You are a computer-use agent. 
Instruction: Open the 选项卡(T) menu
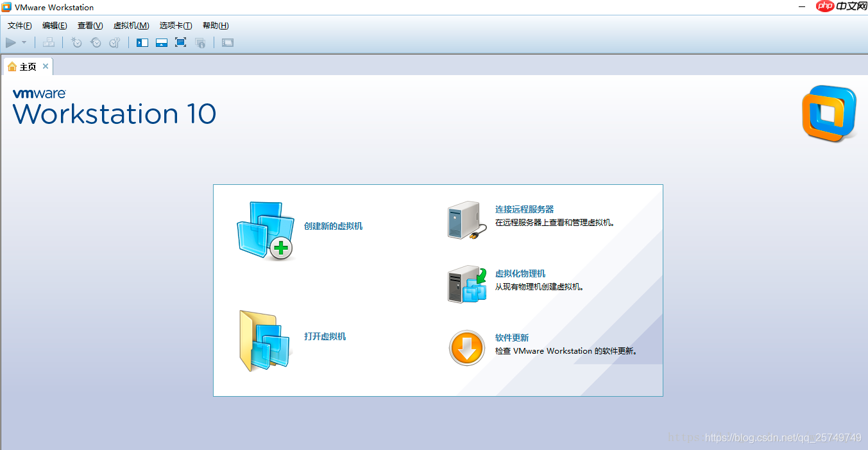point(176,26)
